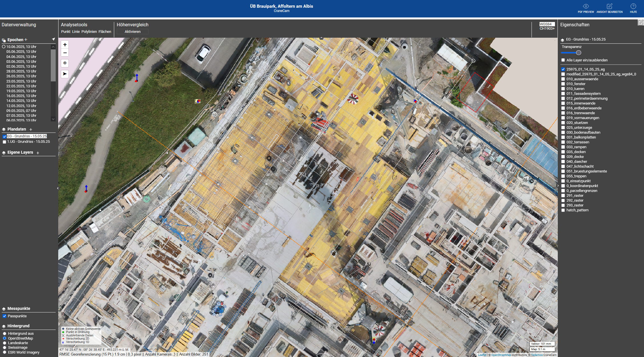Screen dimensions: 644x357
Task: Open the Hilfe help icon
Action: (x=633, y=6)
